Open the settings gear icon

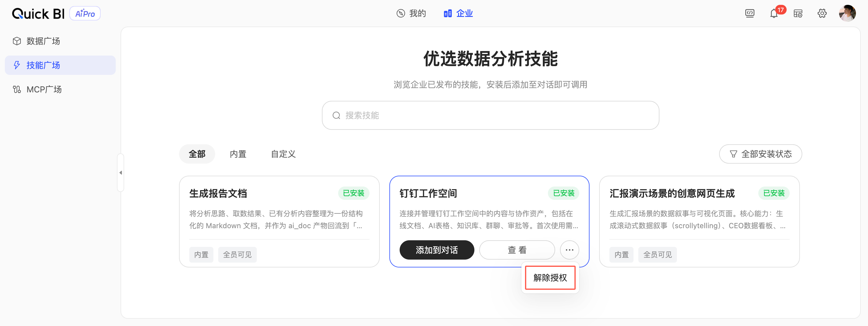click(822, 14)
